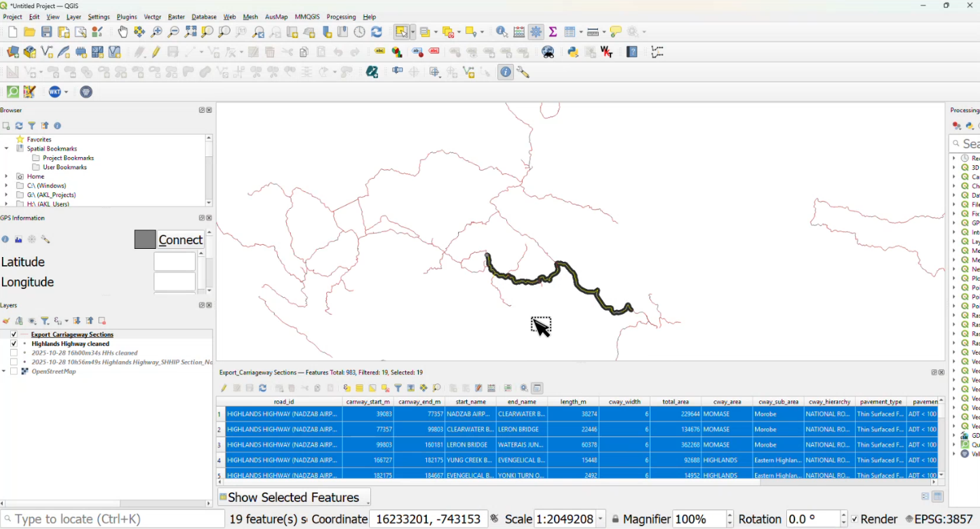Click the GPS Connect button
Viewport: 980px width, 529px height.
pyautogui.click(x=180, y=239)
